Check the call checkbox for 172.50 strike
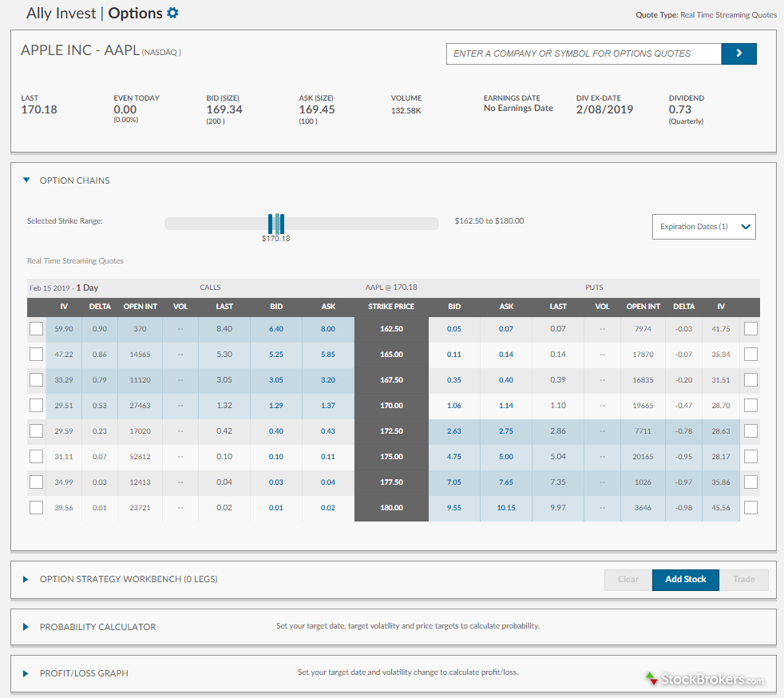784x698 pixels. (x=36, y=430)
